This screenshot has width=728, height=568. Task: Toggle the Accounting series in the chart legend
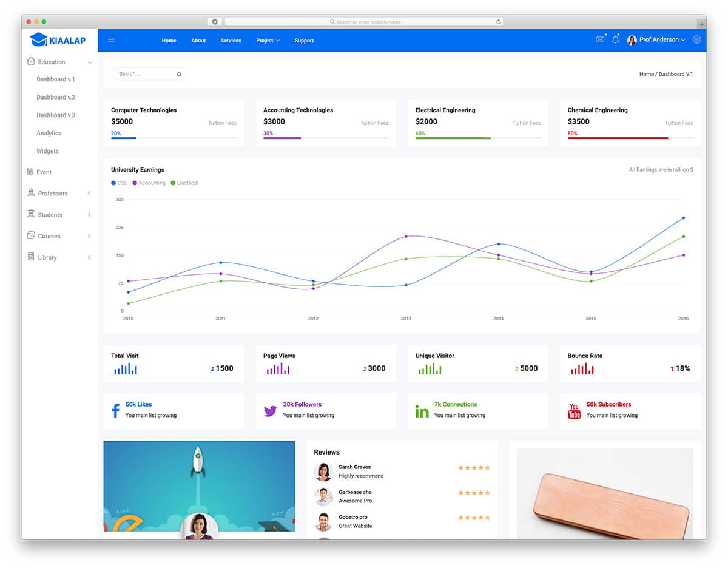coord(149,183)
